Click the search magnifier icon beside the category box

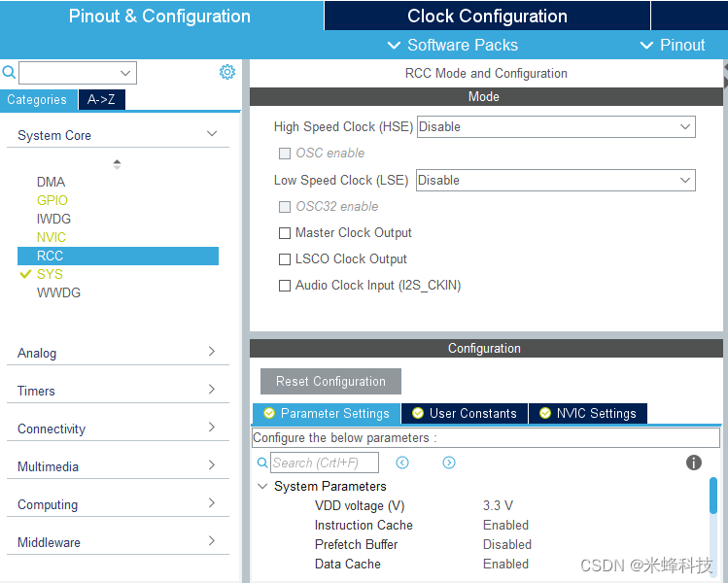click(9, 73)
